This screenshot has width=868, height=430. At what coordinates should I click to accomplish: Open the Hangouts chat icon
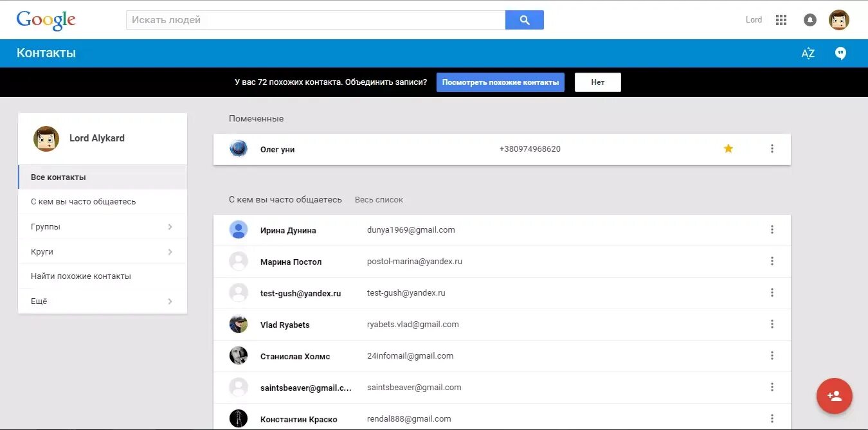tap(840, 53)
